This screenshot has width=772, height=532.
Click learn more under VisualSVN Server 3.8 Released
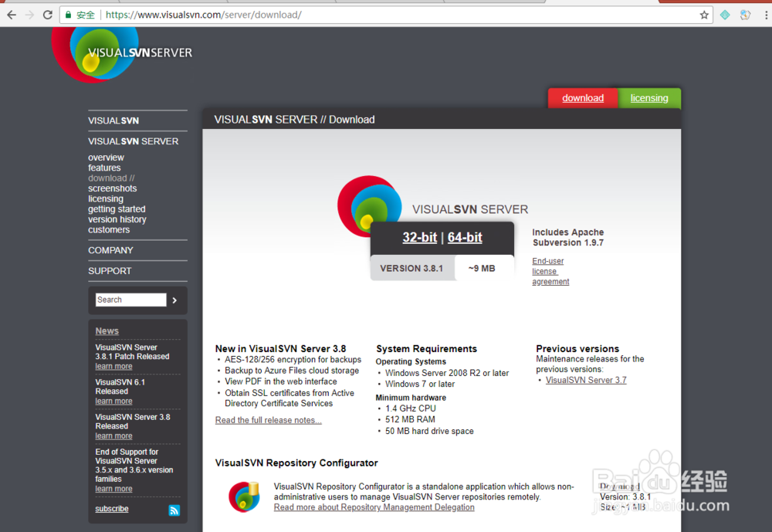click(113, 436)
